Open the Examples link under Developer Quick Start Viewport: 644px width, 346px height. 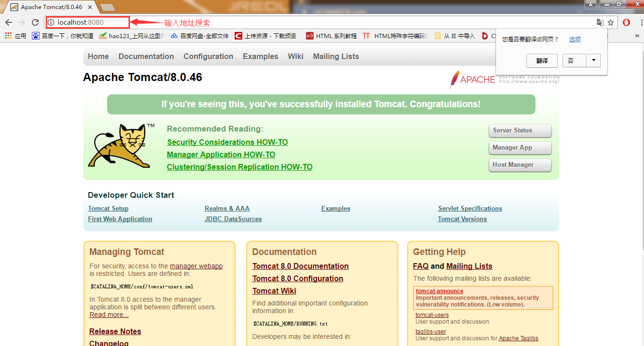tap(336, 208)
